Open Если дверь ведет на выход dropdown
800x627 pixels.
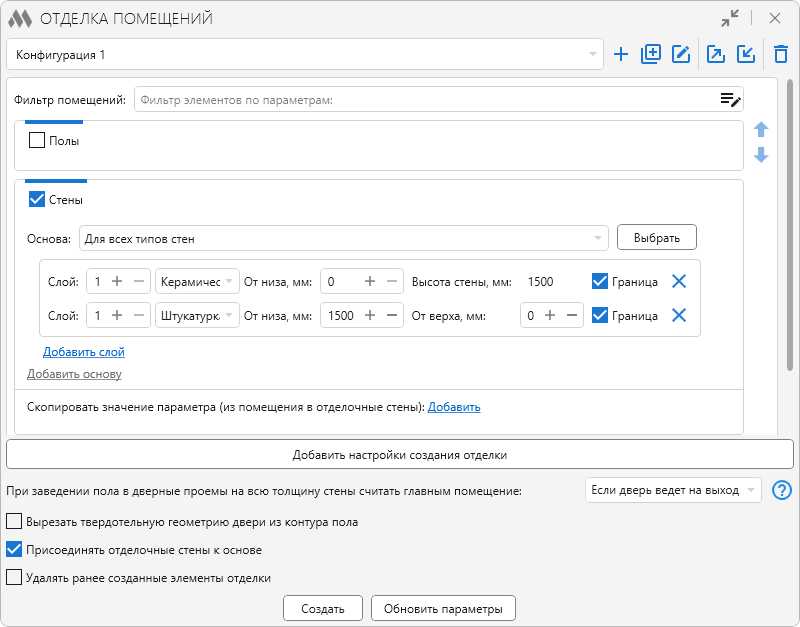pos(673,490)
